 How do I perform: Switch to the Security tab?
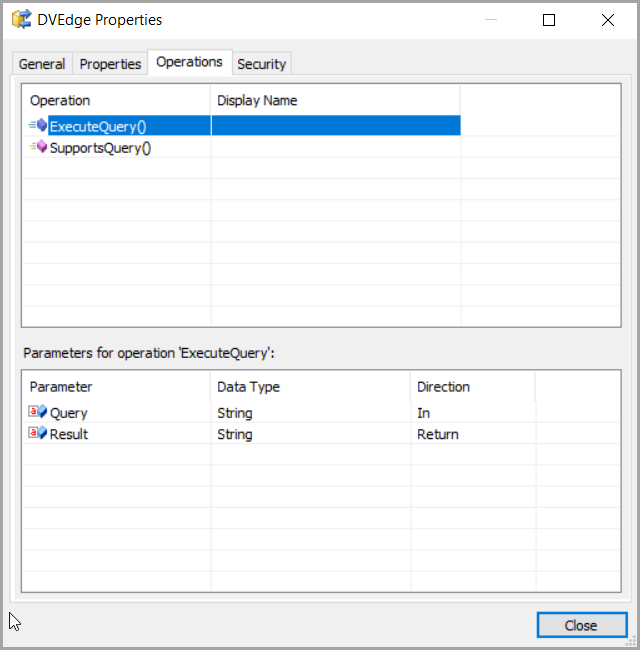pyautogui.click(x=262, y=64)
